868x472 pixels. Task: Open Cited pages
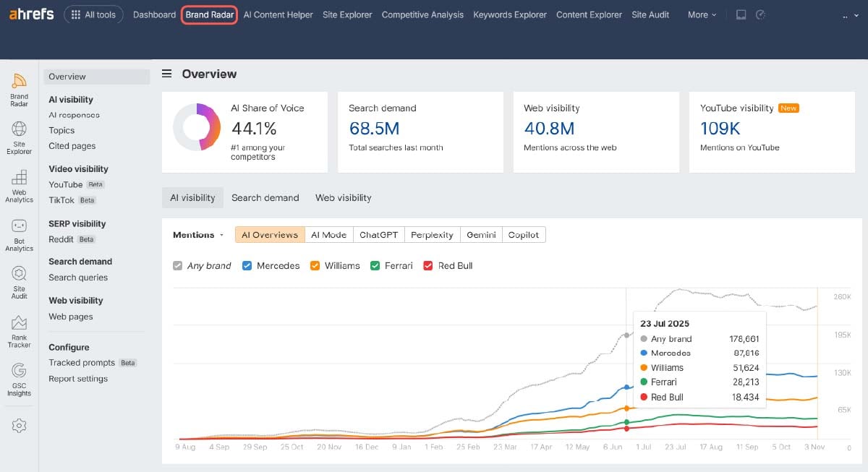[72, 146]
